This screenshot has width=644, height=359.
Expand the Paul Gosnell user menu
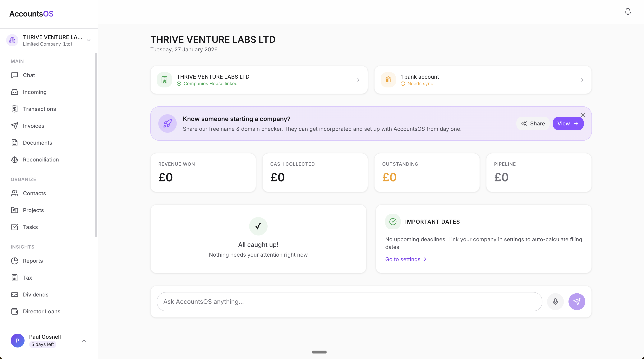tap(84, 340)
